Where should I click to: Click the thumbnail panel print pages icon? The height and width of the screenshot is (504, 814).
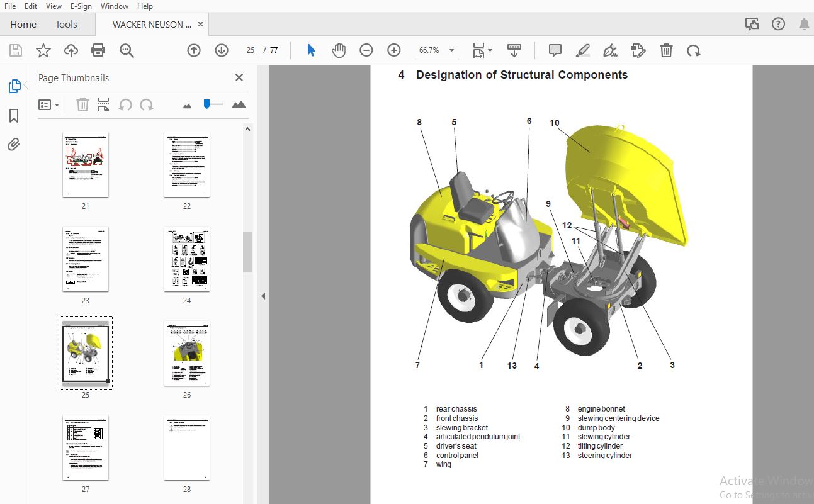click(x=104, y=104)
